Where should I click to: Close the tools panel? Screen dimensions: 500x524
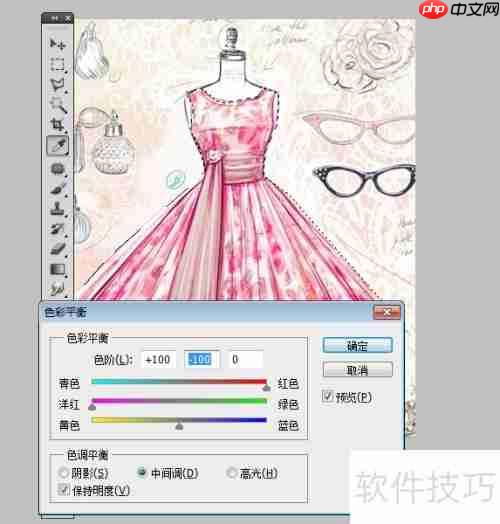point(68,18)
